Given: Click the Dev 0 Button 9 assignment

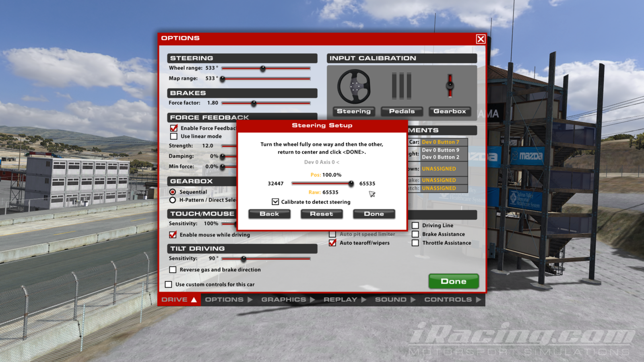Looking at the screenshot, I should click(440, 150).
